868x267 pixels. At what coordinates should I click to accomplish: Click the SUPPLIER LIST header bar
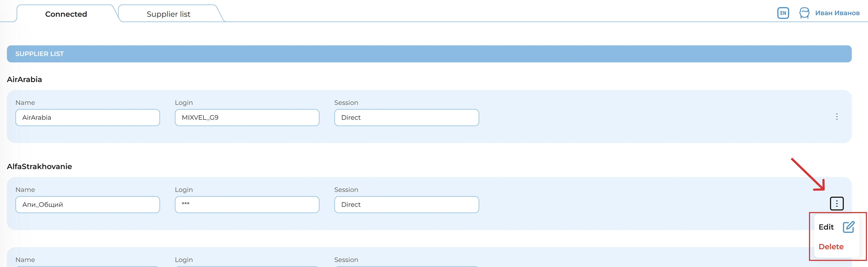tap(429, 54)
